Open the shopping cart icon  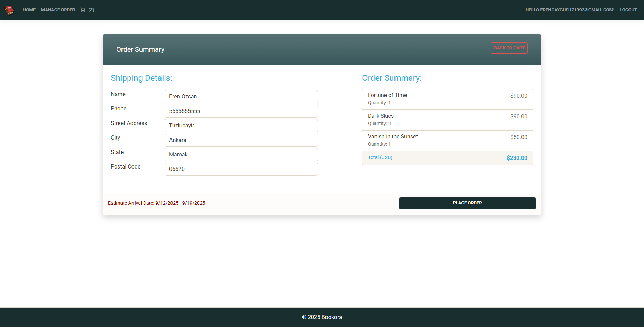coord(83,10)
